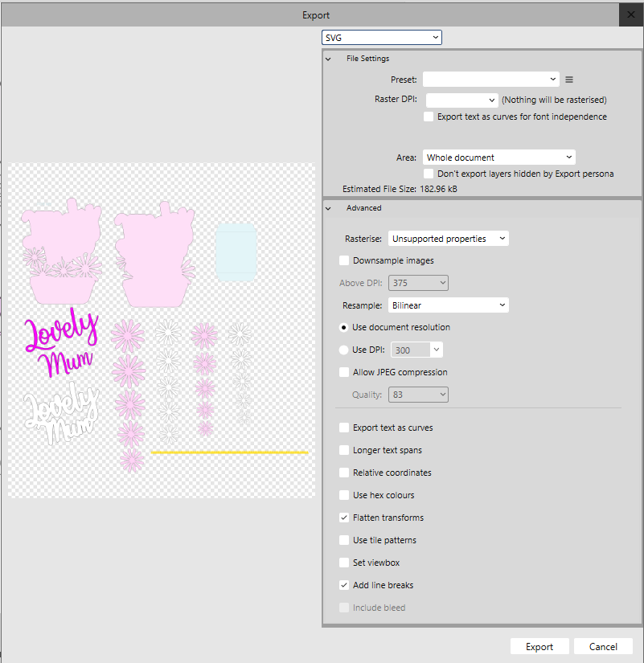Click the Use DPI 300 value field
The image size is (644, 663).
tap(410, 350)
